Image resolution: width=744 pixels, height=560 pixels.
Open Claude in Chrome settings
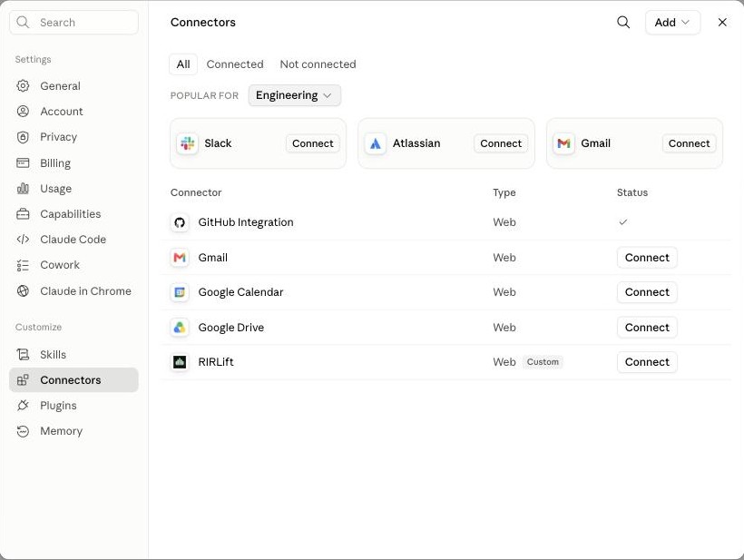coord(74,291)
